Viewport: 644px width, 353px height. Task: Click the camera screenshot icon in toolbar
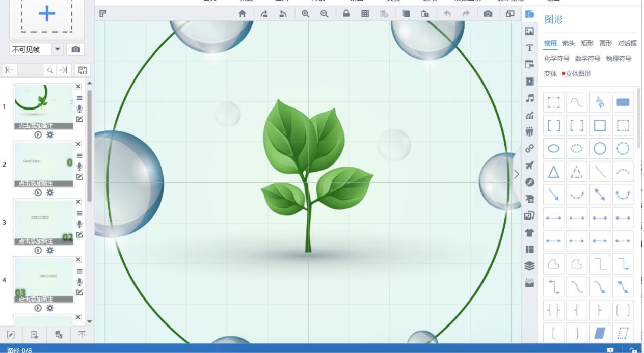point(488,14)
